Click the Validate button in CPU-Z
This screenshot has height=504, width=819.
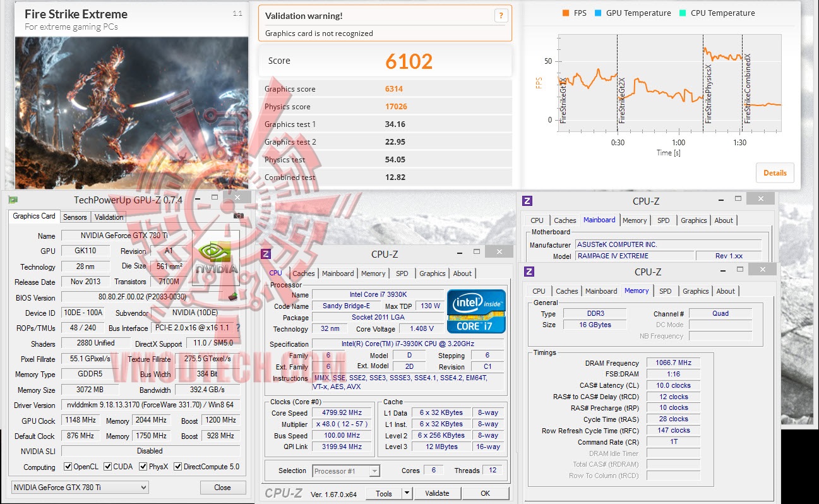coord(437,493)
